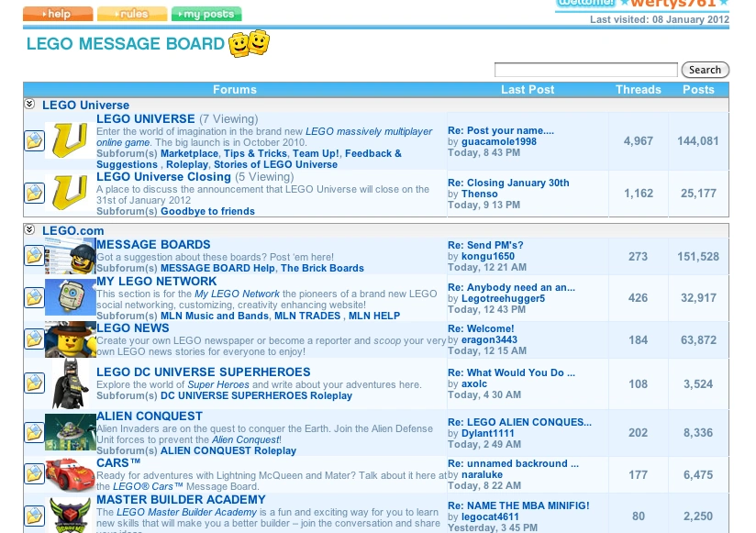Open the MLN HELP subforum

[x=374, y=316]
